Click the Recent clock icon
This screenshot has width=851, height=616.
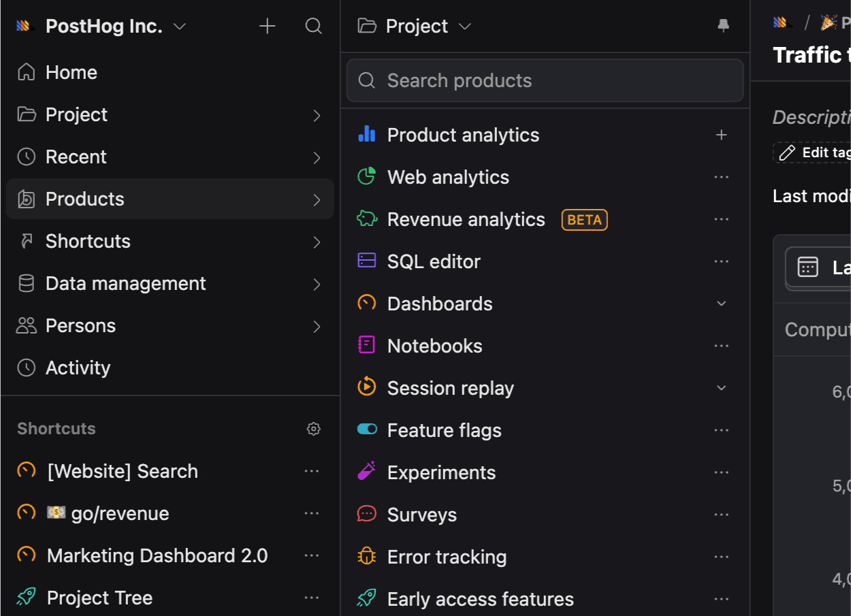pyautogui.click(x=27, y=157)
